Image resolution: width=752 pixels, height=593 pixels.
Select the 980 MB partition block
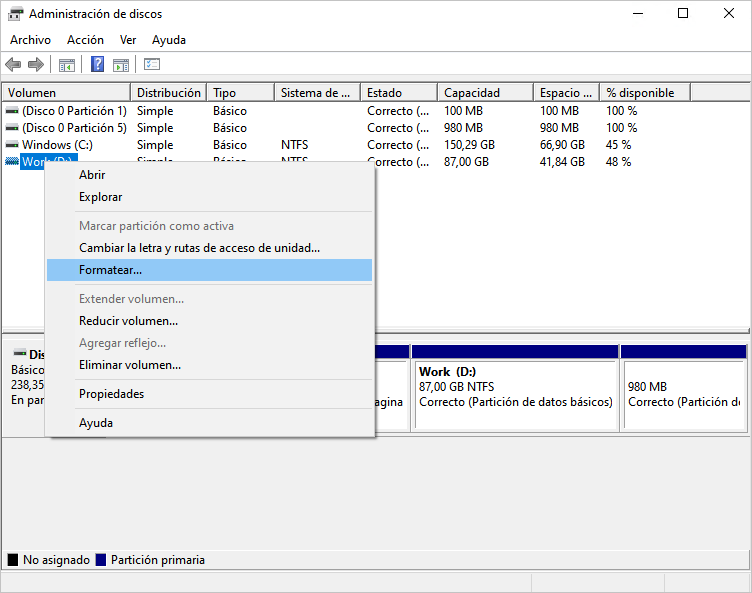683,395
